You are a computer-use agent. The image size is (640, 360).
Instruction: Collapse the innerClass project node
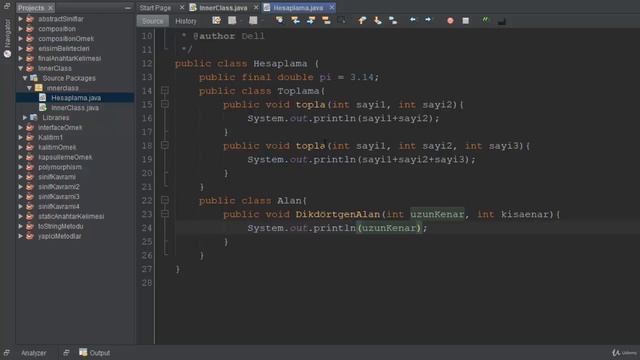coord(20,68)
